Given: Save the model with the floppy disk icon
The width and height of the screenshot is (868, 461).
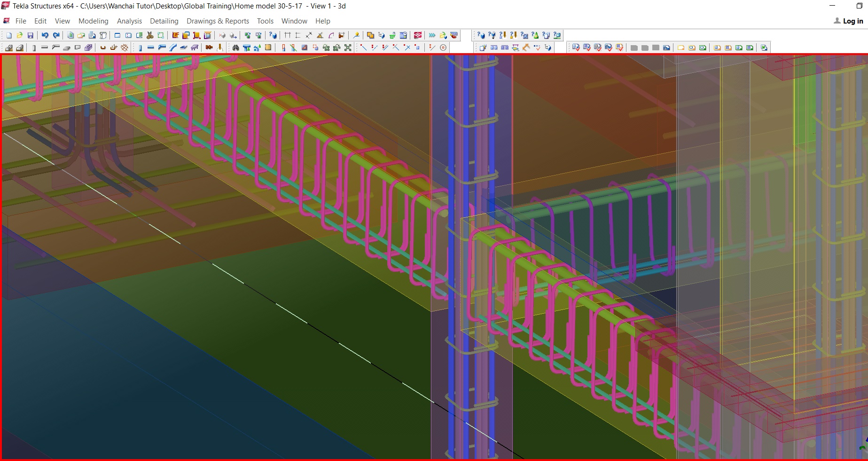Looking at the screenshot, I should (x=30, y=35).
